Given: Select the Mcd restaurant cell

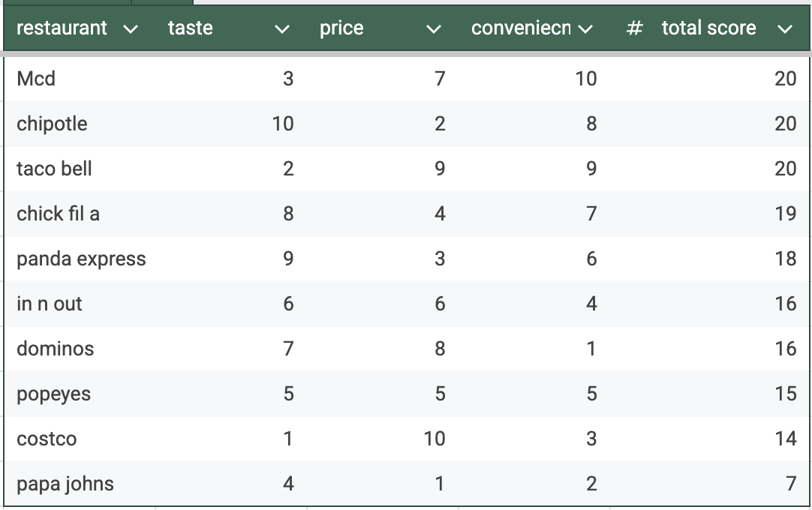Looking at the screenshot, I should click(x=36, y=79).
